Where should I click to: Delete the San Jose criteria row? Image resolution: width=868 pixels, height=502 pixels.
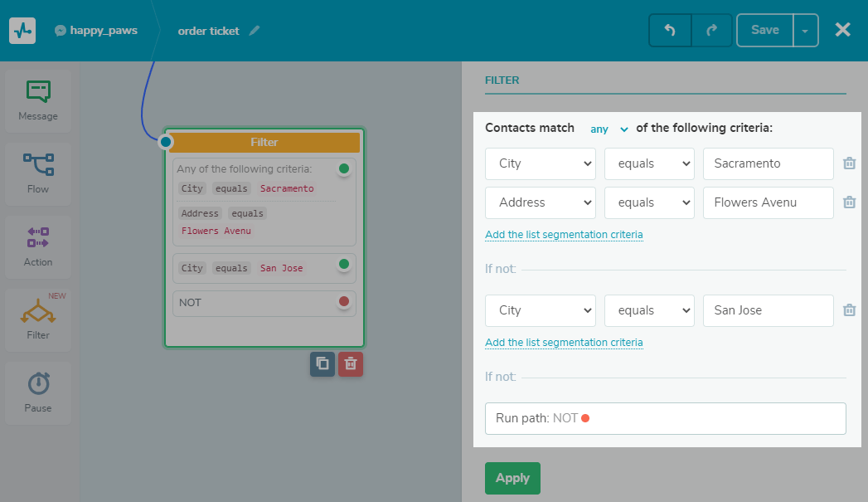(849, 310)
